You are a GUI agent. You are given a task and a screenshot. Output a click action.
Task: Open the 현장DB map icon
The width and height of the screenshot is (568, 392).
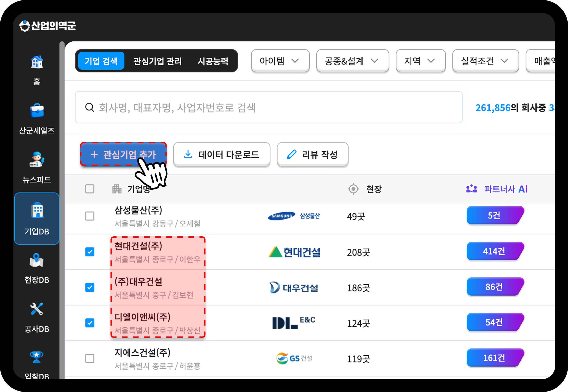(37, 260)
